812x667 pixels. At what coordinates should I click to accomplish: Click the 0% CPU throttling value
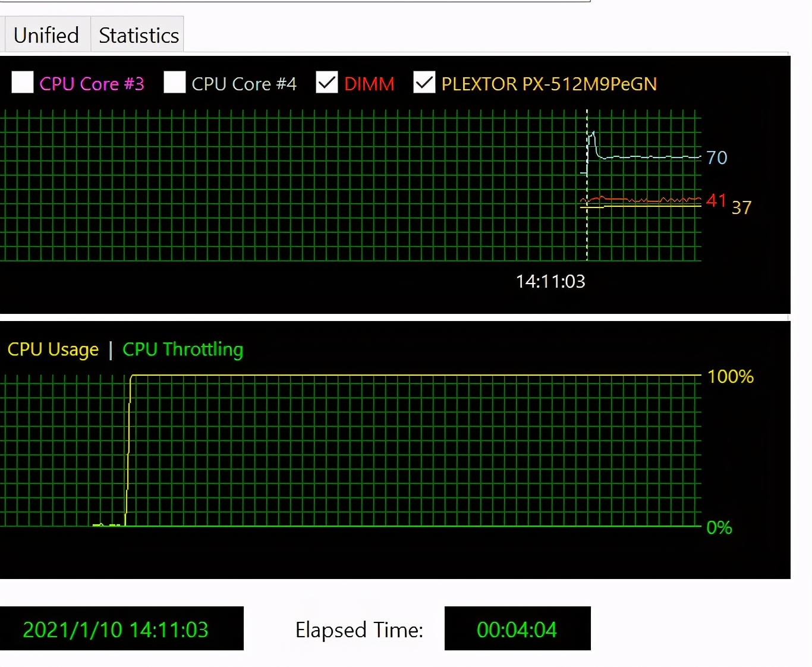pyautogui.click(x=719, y=527)
